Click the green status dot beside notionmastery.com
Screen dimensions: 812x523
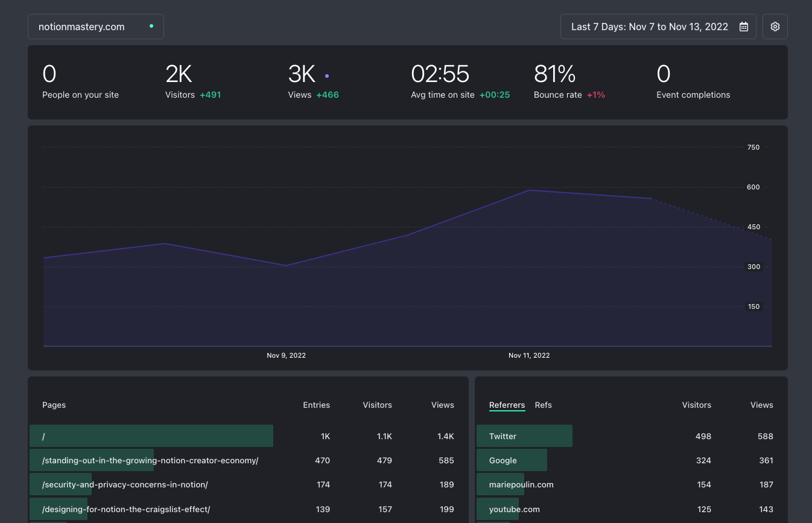[151, 26]
